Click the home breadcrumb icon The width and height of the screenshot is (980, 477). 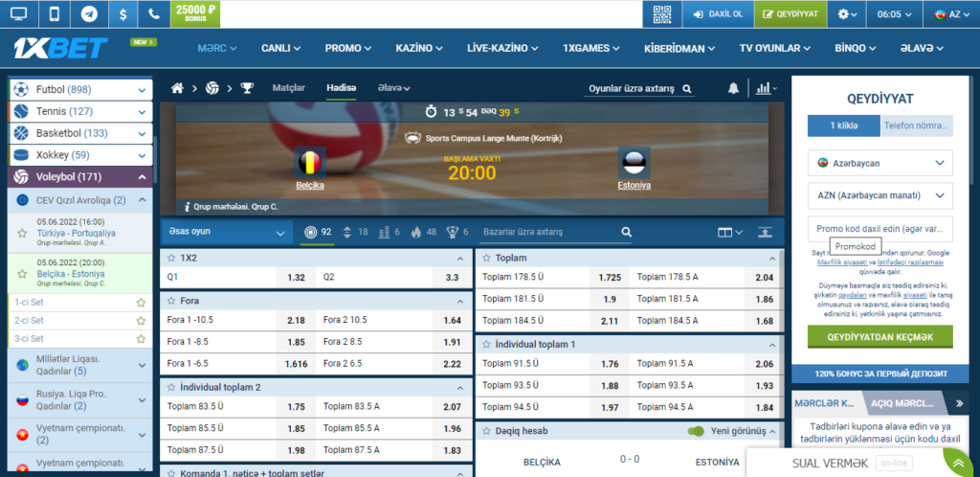[177, 88]
